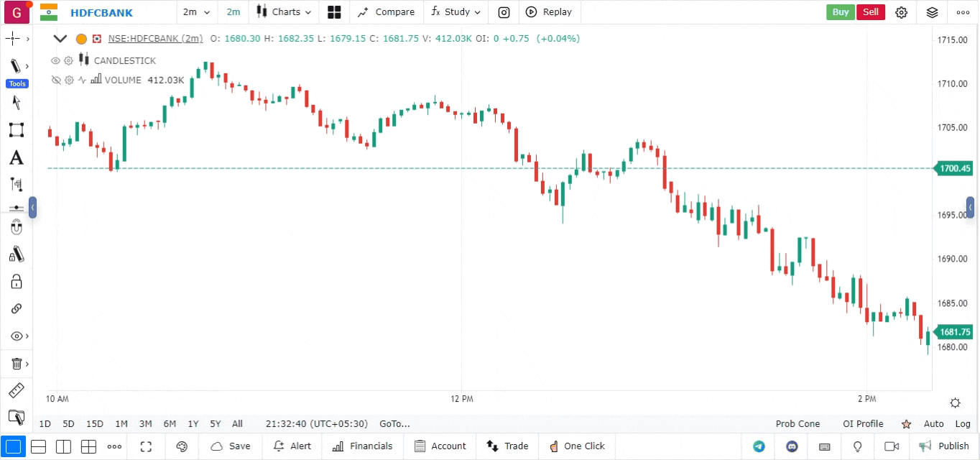The image size is (980, 460).
Task: Hide the Candlestick series via eye icon
Action: (x=55, y=61)
